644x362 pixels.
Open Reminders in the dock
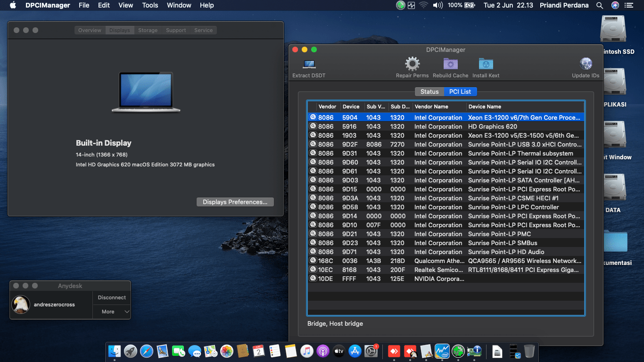tap(275, 351)
